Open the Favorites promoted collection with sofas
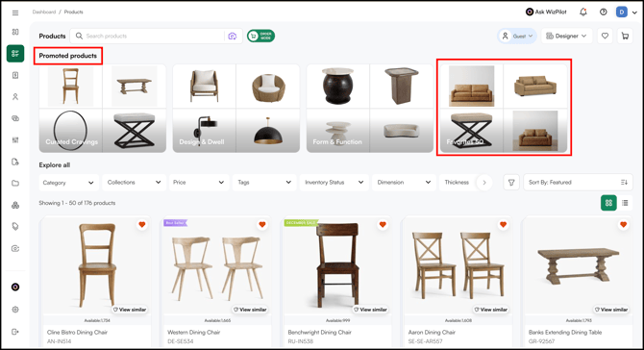 (x=504, y=109)
